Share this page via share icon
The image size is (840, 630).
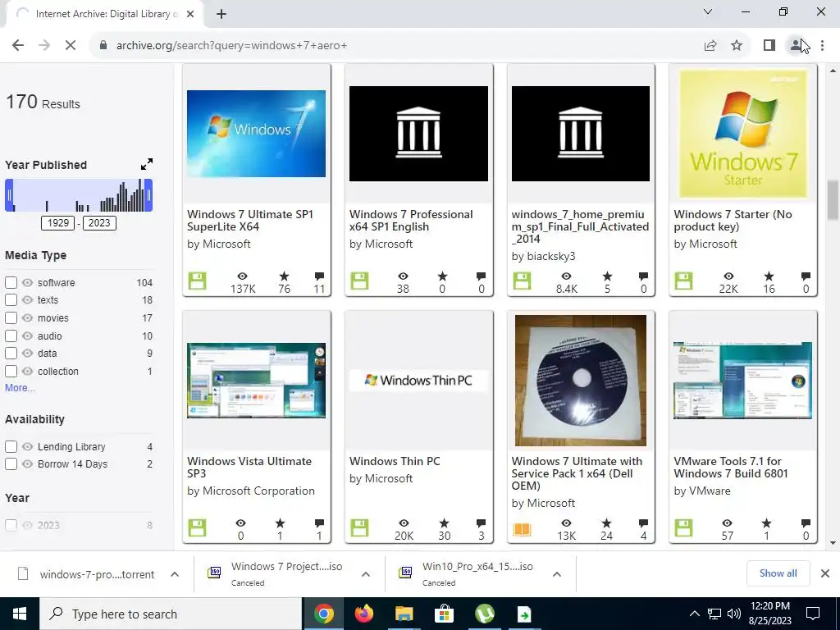tap(710, 46)
